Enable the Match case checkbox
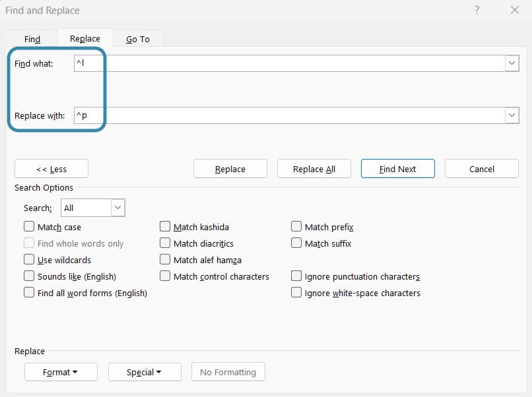The width and height of the screenshot is (532, 397). [x=29, y=227]
